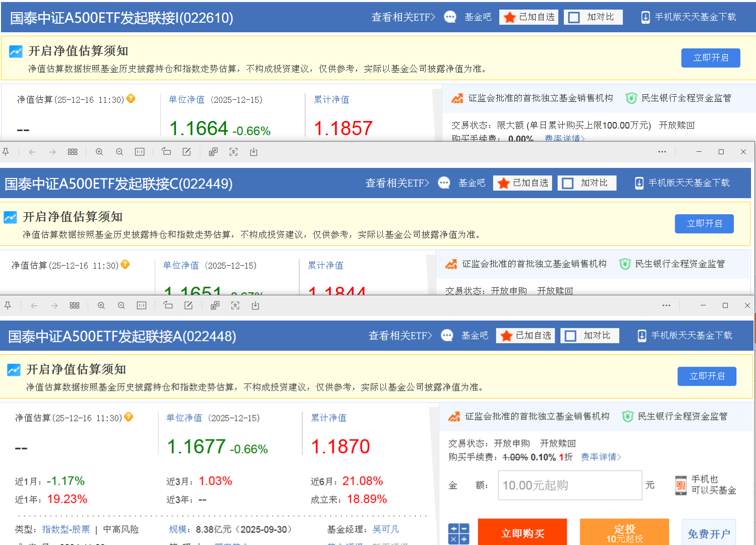Click 立即开启 in the 联接C(022449) notice

pos(704,224)
